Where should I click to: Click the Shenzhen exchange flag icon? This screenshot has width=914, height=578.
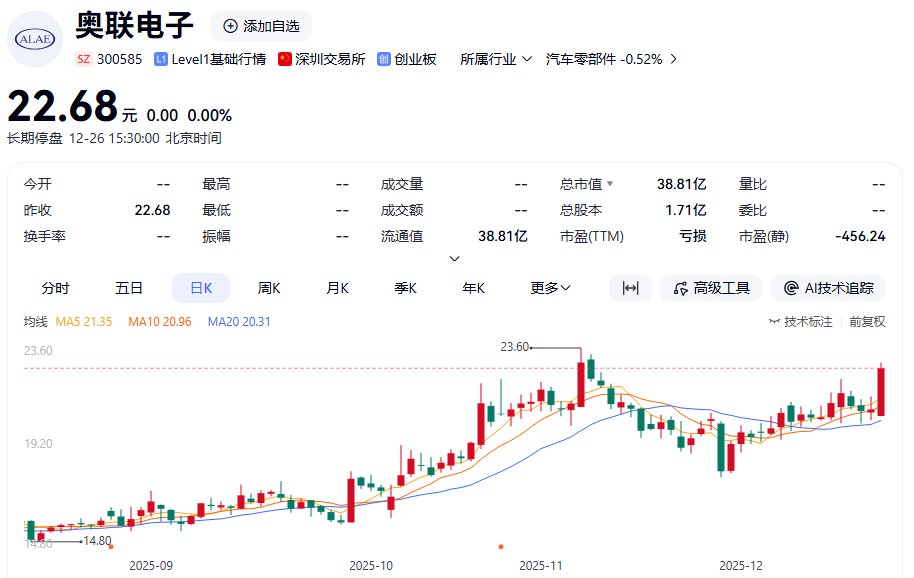point(285,59)
